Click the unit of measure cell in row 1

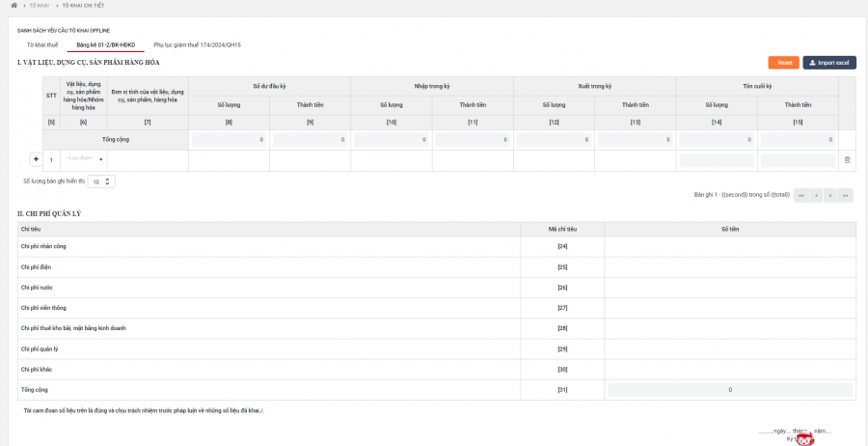click(x=148, y=160)
